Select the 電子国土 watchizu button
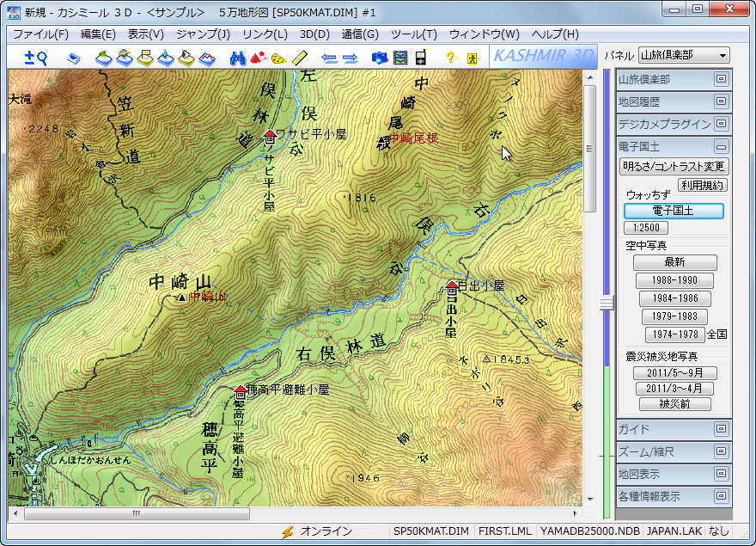Viewport: 756px width, 546px height. [x=674, y=211]
